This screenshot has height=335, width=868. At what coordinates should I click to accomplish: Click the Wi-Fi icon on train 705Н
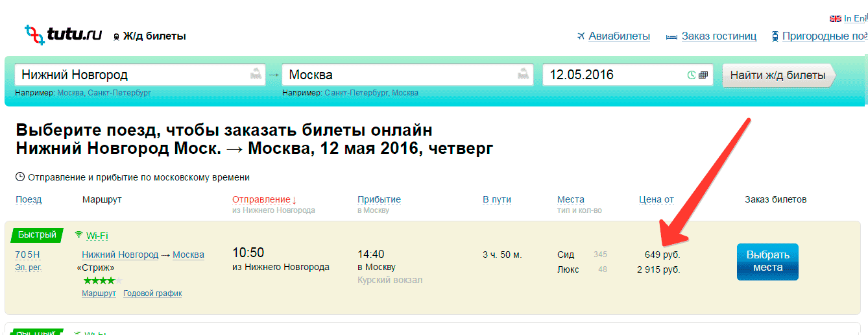[x=79, y=234]
